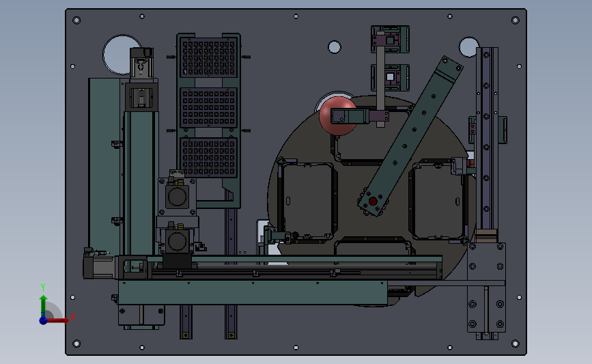Select the middle grid tray

[209, 108]
